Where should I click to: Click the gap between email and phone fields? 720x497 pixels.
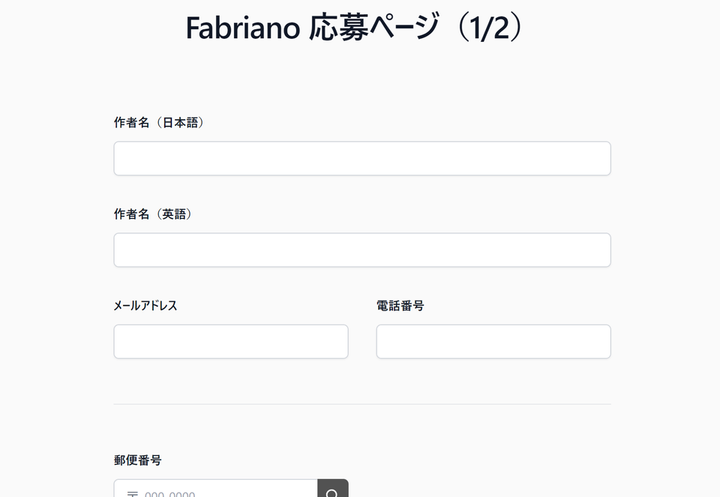pos(362,341)
